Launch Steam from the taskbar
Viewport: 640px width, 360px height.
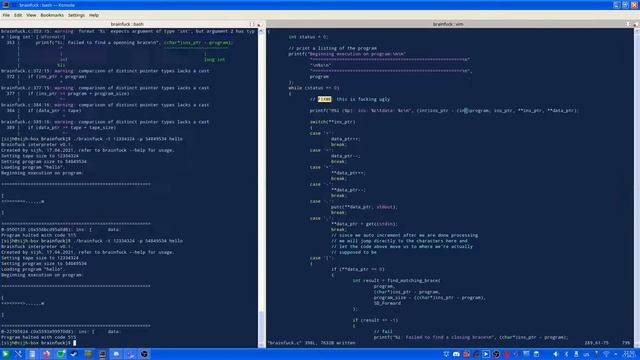click(x=74, y=354)
